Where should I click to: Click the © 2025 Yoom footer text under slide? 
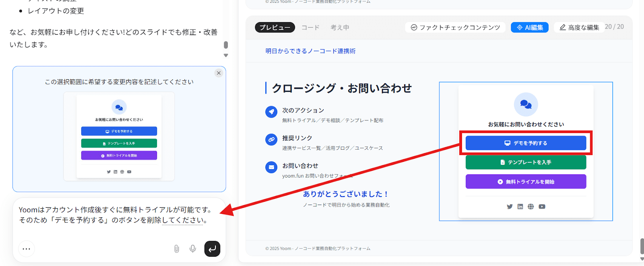tap(318, 248)
